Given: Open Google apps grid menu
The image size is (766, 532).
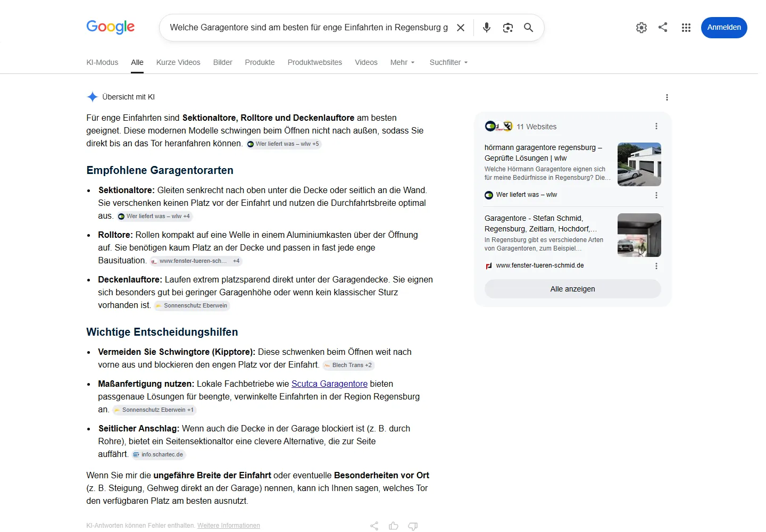Looking at the screenshot, I should (x=686, y=28).
